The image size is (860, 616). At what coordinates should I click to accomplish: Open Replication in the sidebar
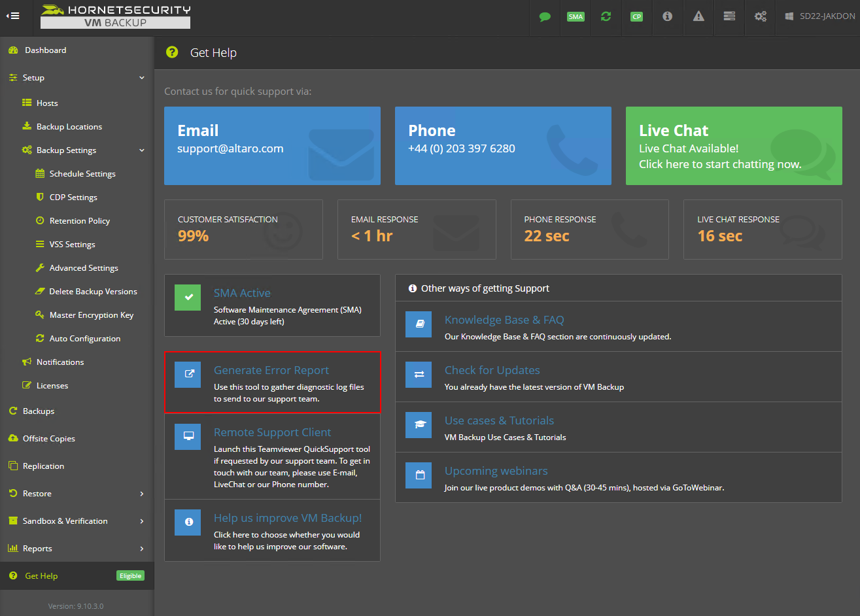(43, 466)
